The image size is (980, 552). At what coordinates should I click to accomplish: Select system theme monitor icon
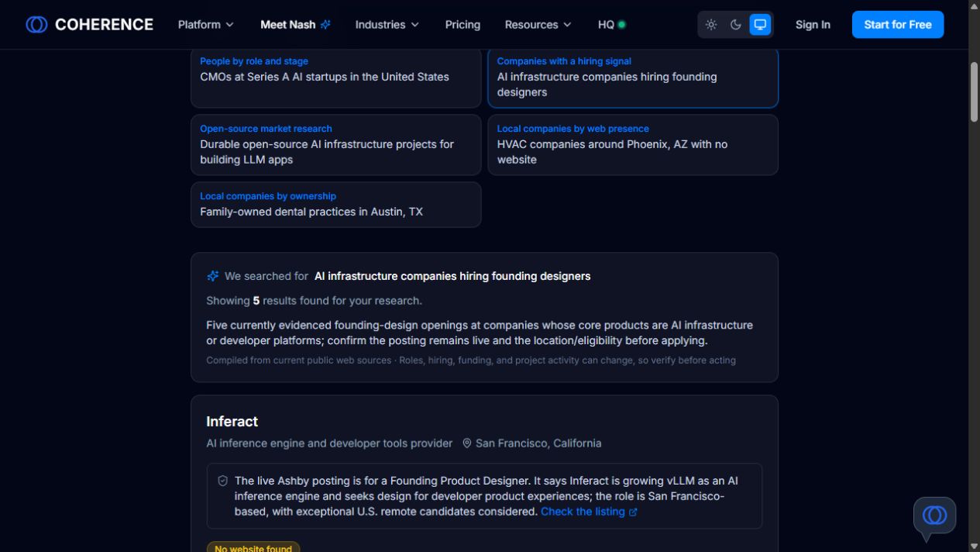tap(760, 25)
